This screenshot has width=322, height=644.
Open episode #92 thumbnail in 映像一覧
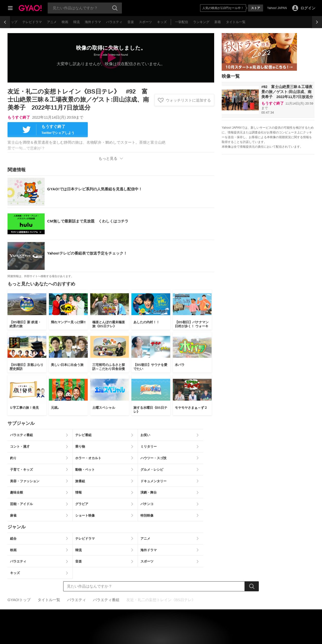click(x=240, y=100)
